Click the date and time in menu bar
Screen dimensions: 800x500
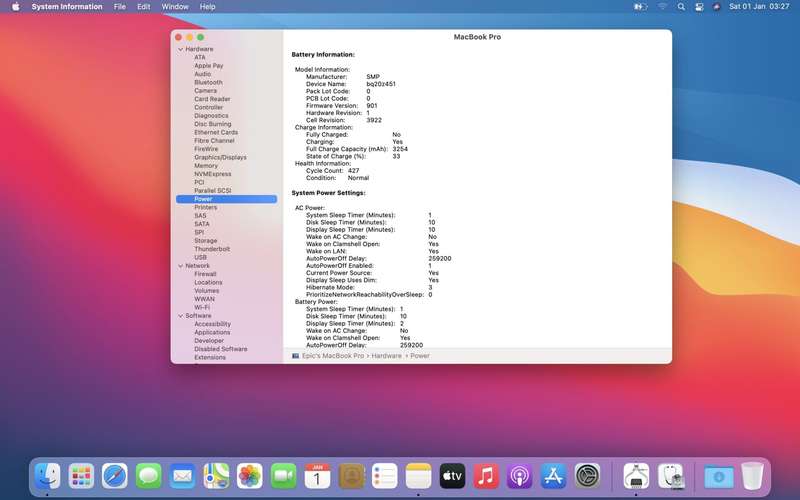pyautogui.click(x=759, y=7)
